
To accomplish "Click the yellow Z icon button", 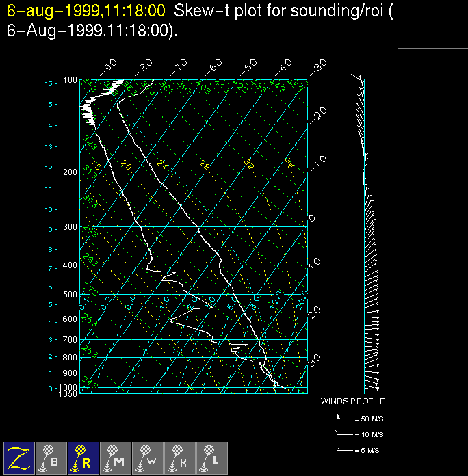I will click(19, 458).
